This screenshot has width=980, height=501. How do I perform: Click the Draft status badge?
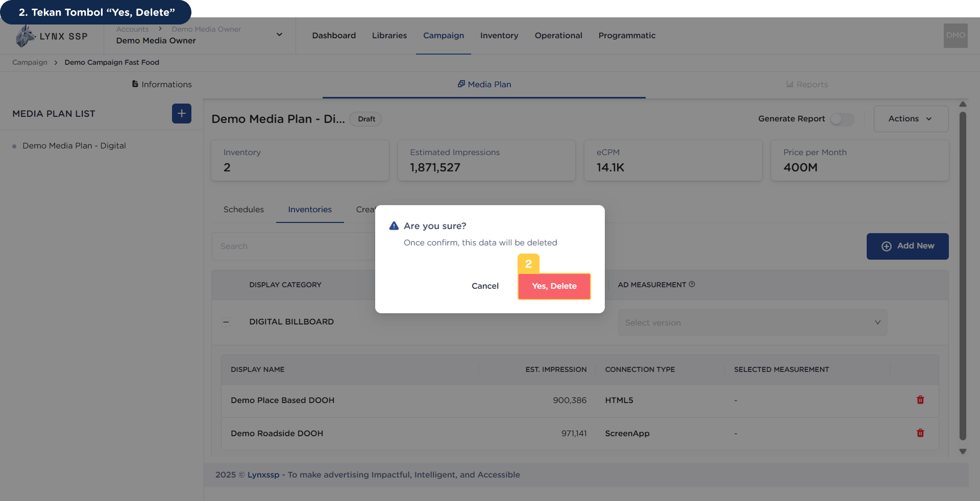366,119
